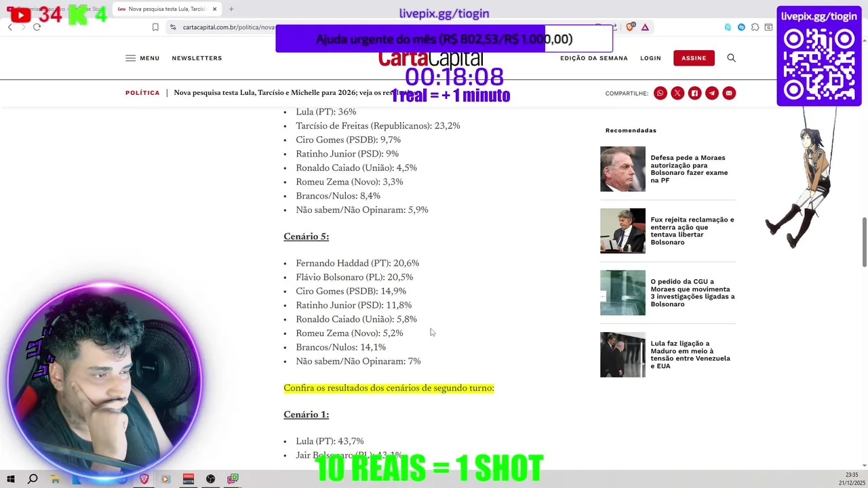Viewport: 868px width, 488px height.
Task: Open the media player taskbar icon
Action: pos(165,479)
